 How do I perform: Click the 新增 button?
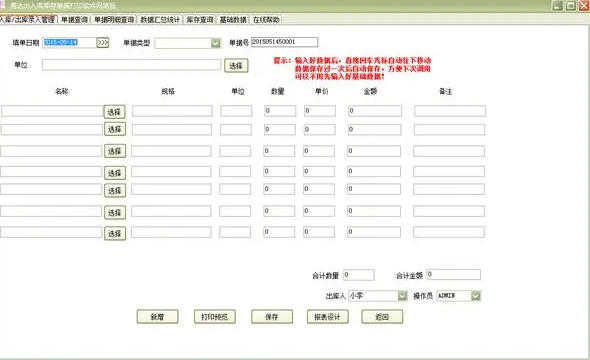coord(157,317)
